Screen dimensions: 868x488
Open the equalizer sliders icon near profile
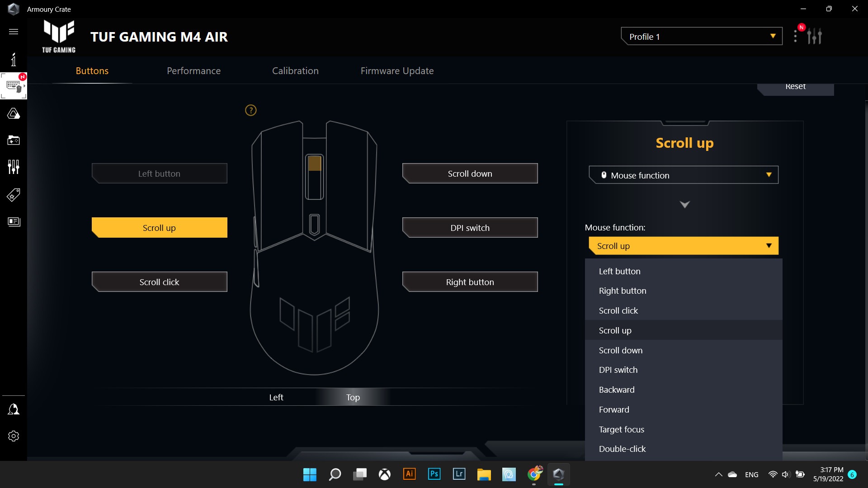click(814, 36)
